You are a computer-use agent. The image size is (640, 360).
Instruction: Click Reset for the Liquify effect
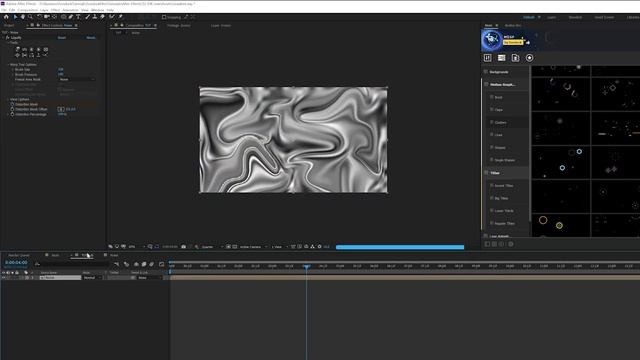click(62, 38)
